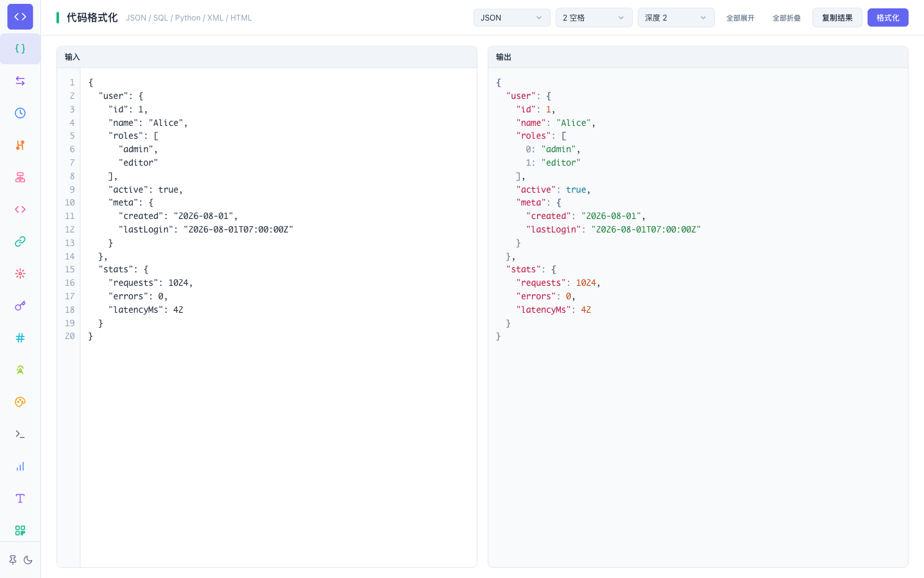Click the JSON / SQL / Python subtitle text
This screenshot has width=924, height=578.
(189, 18)
